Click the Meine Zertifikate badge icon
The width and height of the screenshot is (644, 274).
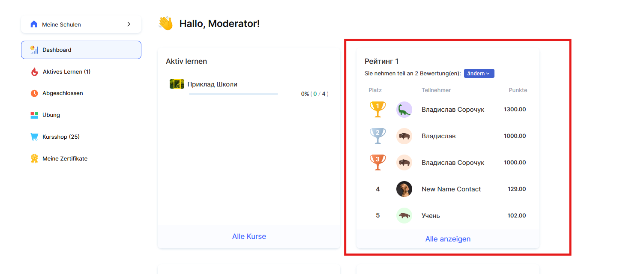(x=34, y=158)
